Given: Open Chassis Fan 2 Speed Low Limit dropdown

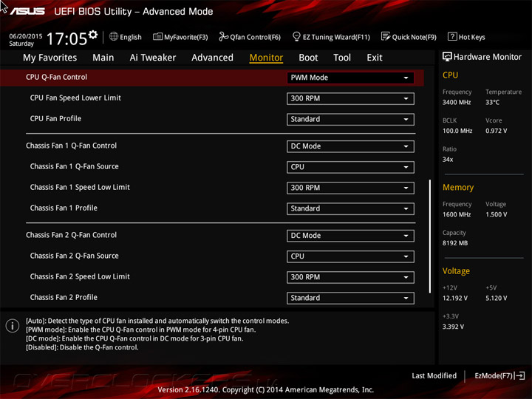Looking at the screenshot, I should 350,277.
